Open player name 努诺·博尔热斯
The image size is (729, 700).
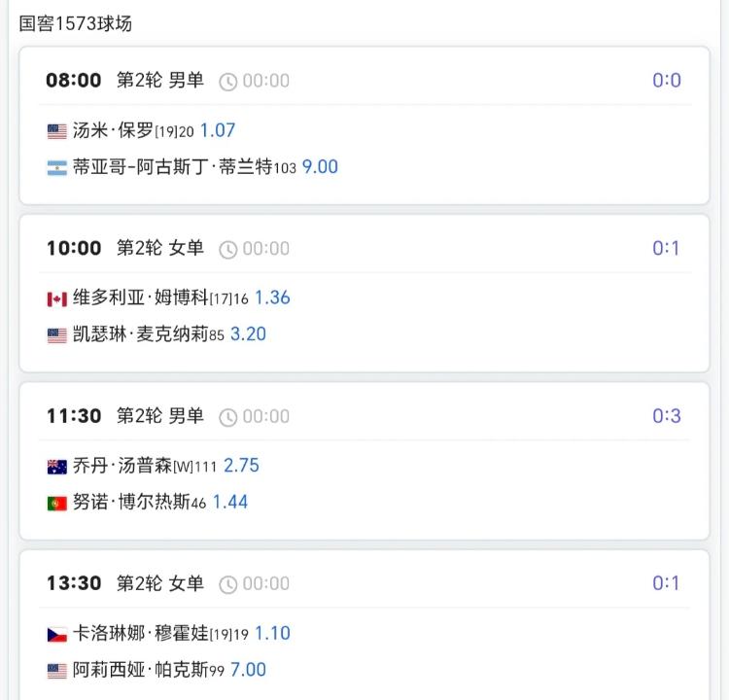point(131,502)
